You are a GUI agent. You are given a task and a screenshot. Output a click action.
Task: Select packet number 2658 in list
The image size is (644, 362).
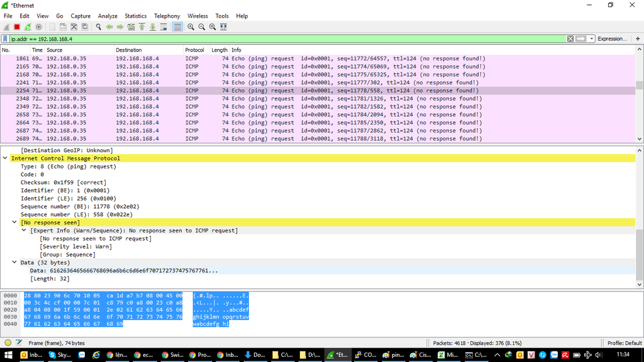point(252,115)
